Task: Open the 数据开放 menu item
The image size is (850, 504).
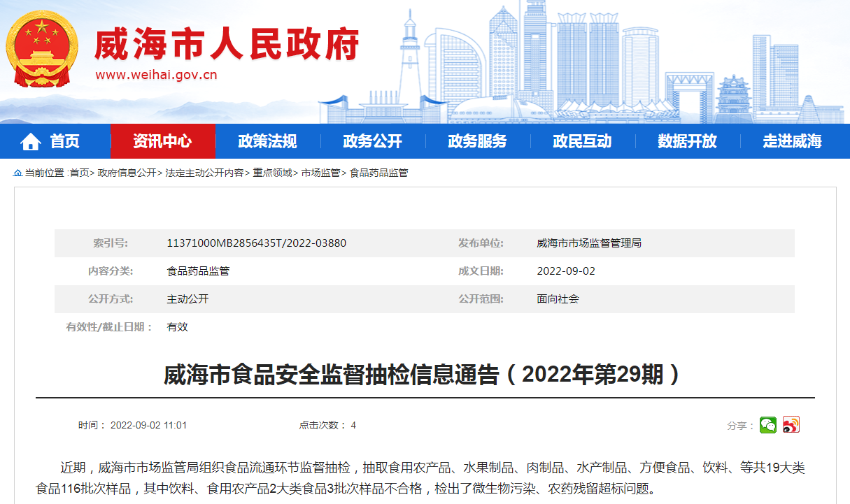Action: tap(687, 141)
